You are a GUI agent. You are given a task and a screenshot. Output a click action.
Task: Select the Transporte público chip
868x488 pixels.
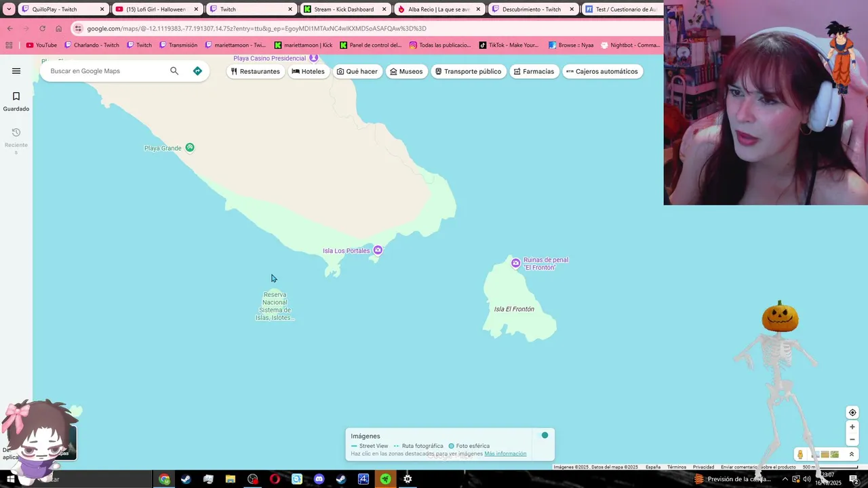click(x=469, y=71)
